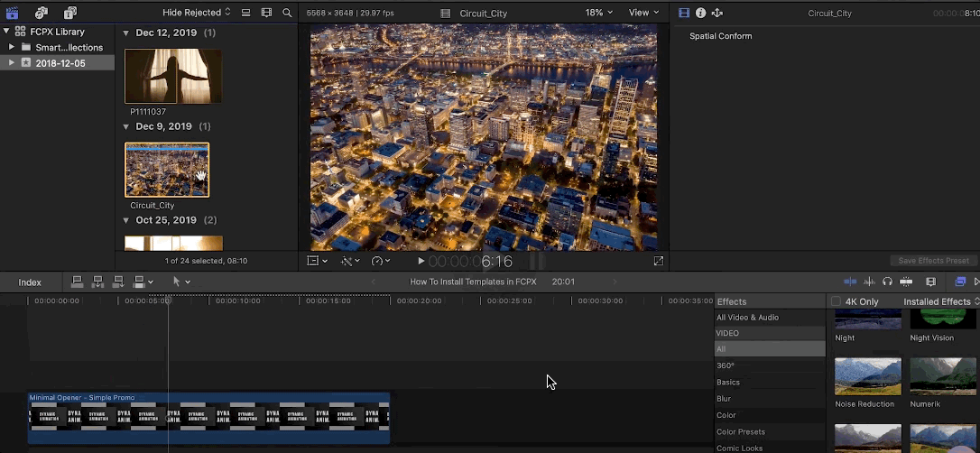Open the View options menu
The width and height of the screenshot is (980, 453).
click(x=643, y=13)
